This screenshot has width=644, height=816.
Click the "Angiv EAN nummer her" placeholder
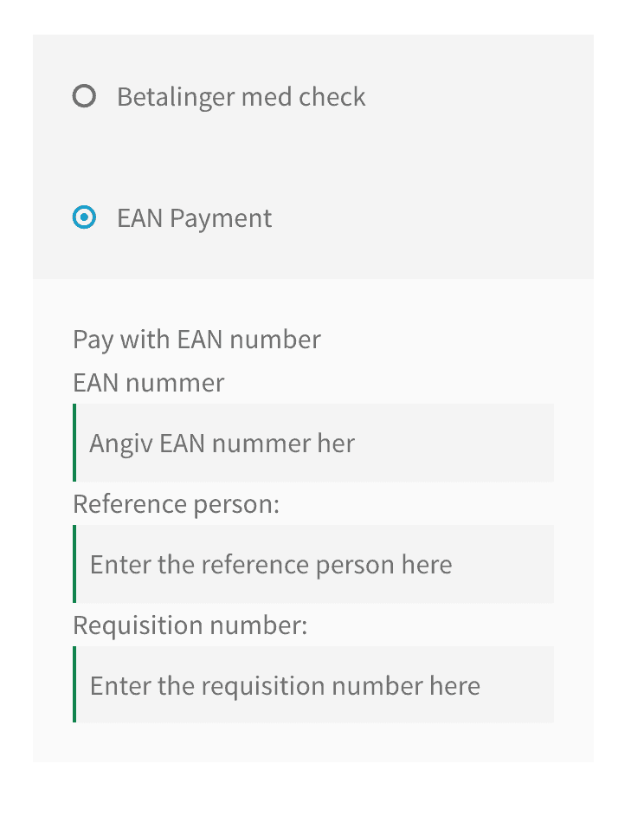222,444
